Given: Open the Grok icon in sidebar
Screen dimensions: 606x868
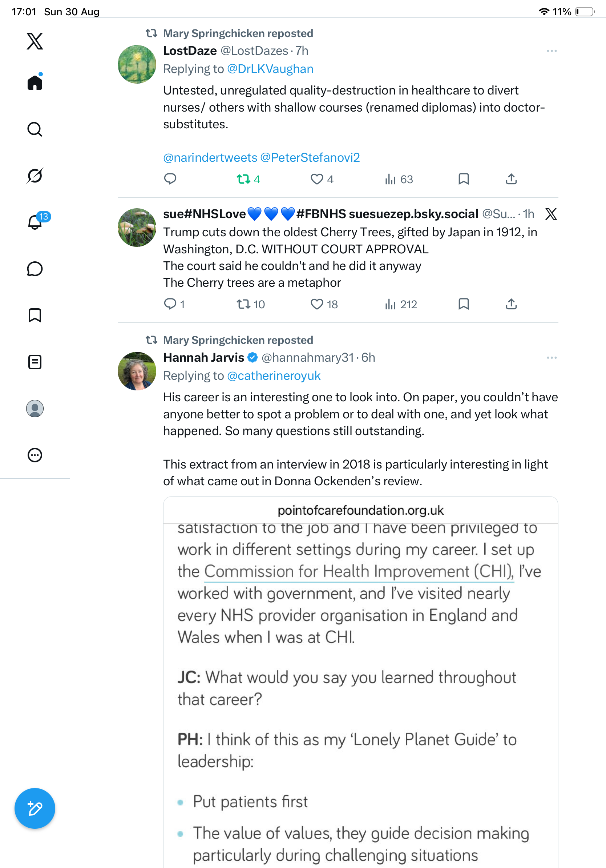Looking at the screenshot, I should tap(35, 176).
